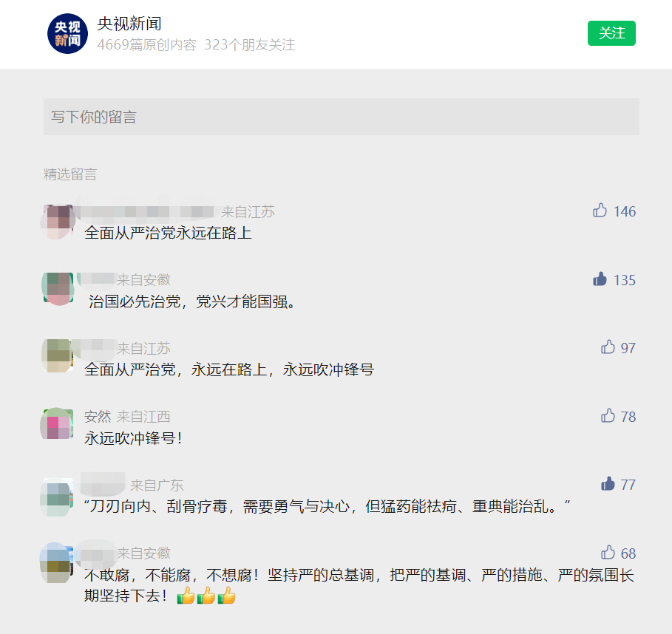Click avatar of first commenter from 江苏
Viewport: 672px width, 634px height.
click(58, 222)
